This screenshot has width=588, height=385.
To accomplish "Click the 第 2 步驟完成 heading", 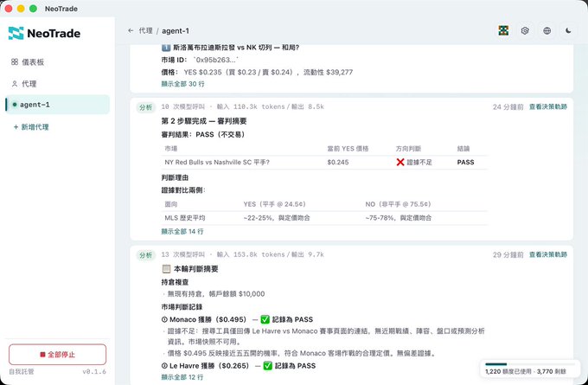I will pos(203,121).
